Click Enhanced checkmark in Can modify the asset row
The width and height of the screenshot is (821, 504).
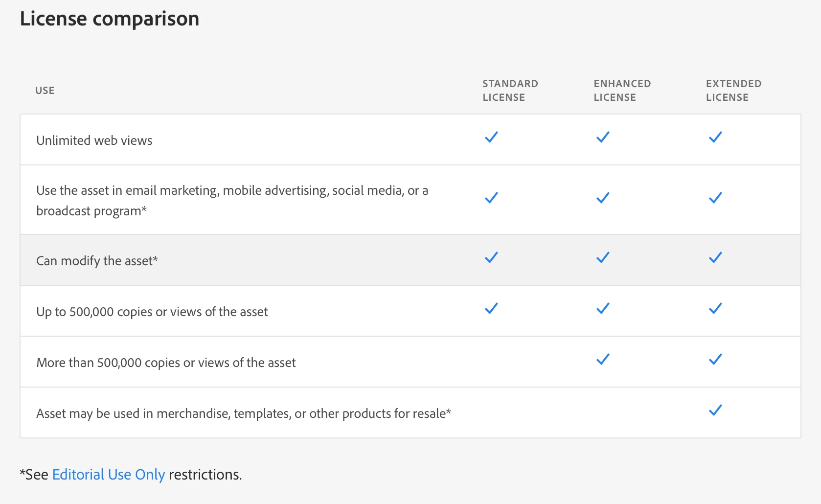603,258
